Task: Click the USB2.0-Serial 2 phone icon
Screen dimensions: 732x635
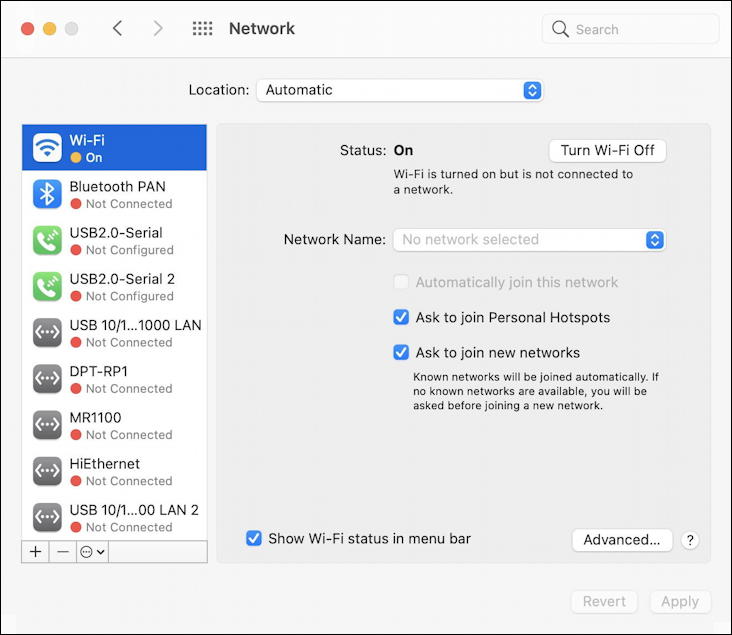Action: point(47,286)
